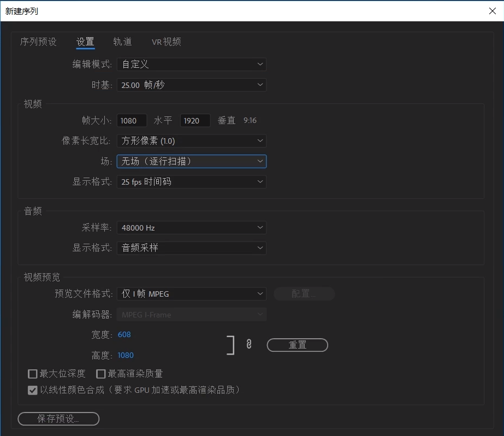
Task: Click the 水平 input showing 1920
Action: point(195,120)
